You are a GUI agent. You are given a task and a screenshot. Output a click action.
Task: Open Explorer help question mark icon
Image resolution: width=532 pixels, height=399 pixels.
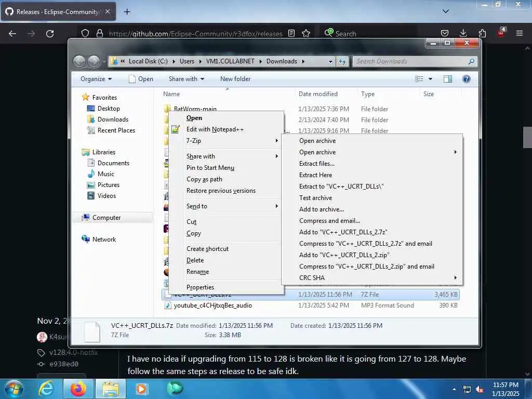pos(467,79)
